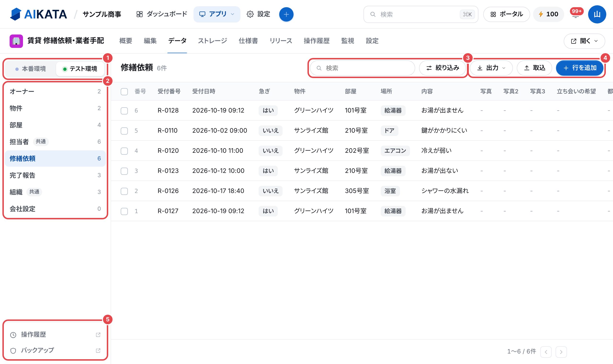This screenshot has height=364, width=613.
Task: Click the AIKATA logo
Action: tap(38, 14)
